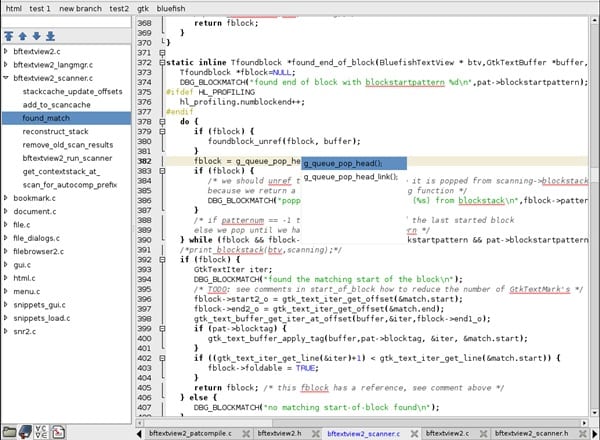Collapse bftextview2_scanner.c tree node

pos(6,78)
